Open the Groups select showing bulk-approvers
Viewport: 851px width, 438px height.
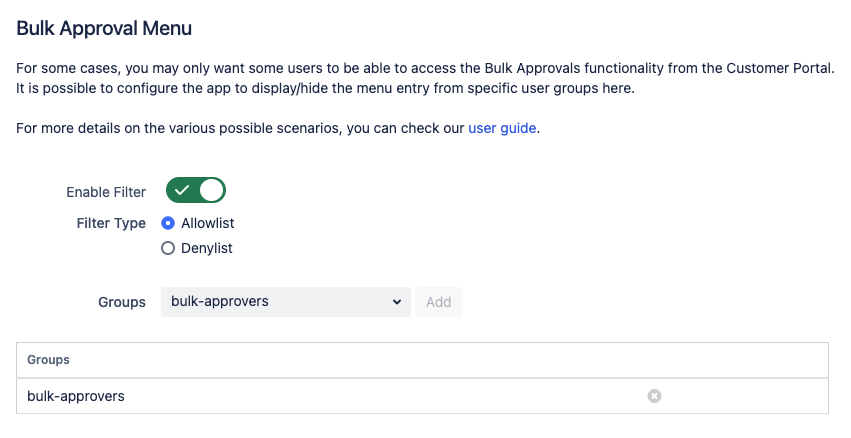[285, 301]
